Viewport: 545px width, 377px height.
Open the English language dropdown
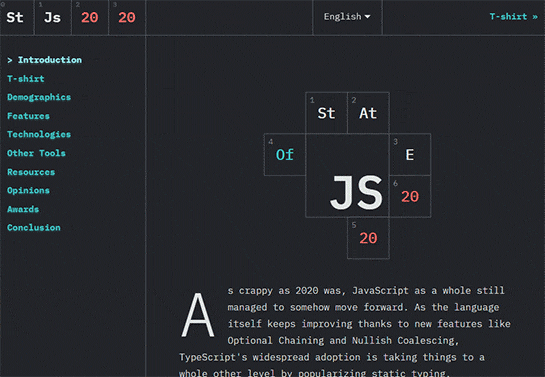pos(347,17)
